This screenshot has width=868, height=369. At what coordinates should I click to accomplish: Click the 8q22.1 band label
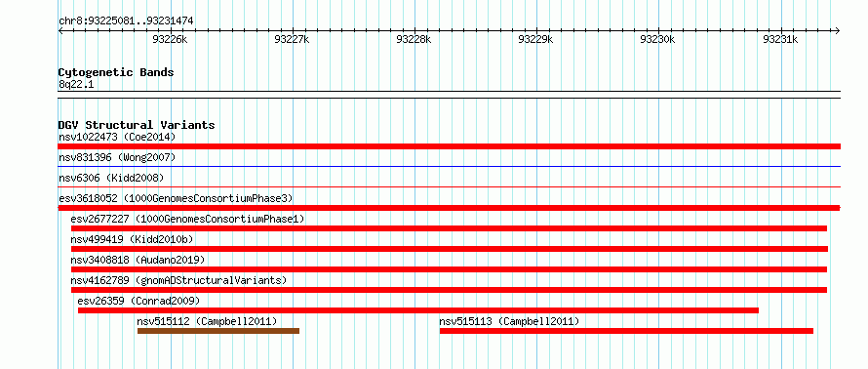76,84
